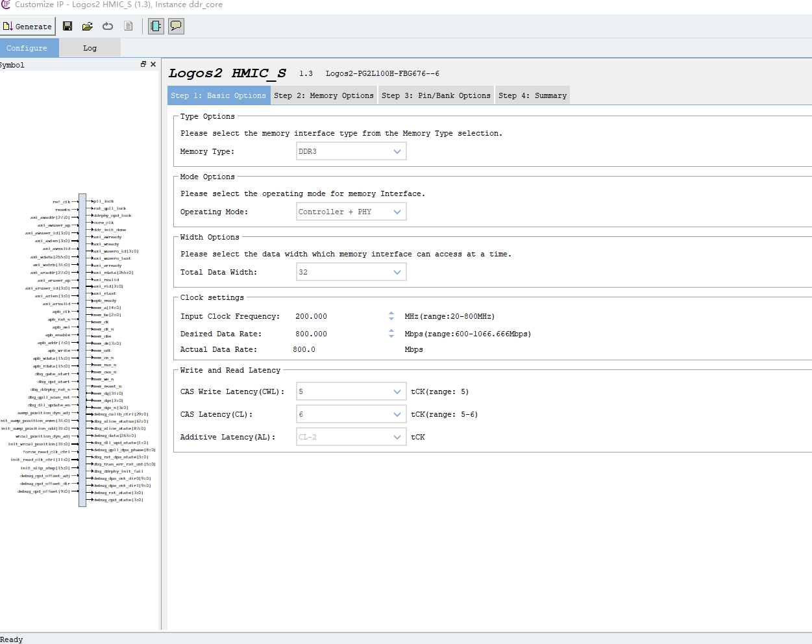This screenshot has height=644, width=812.
Task: Click the Desired Data Rate field
Action: click(340, 334)
